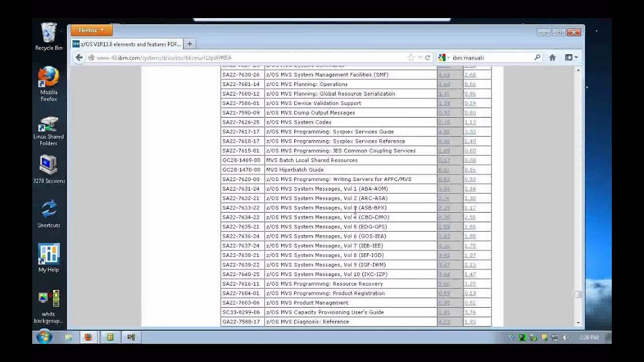Open 4.03 link for MVS Diagnosis: Reference
This screenshot has height=362, width=644.
coord(444,322)
